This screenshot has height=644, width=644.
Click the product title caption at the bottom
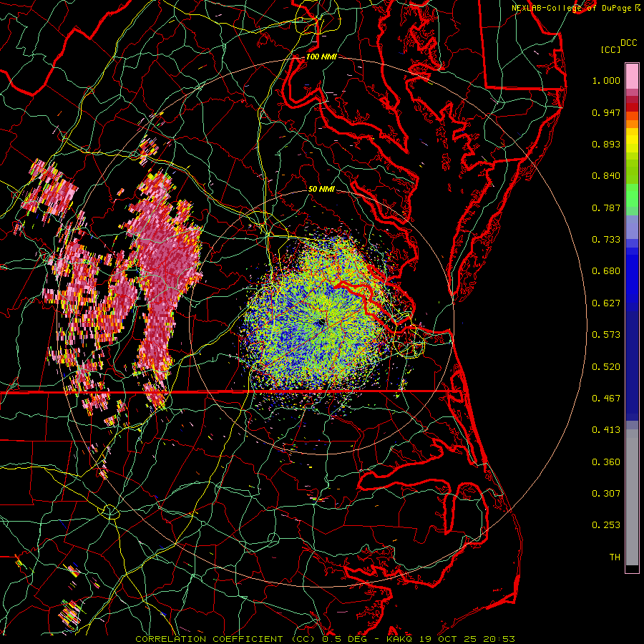(x=325, y=639)
